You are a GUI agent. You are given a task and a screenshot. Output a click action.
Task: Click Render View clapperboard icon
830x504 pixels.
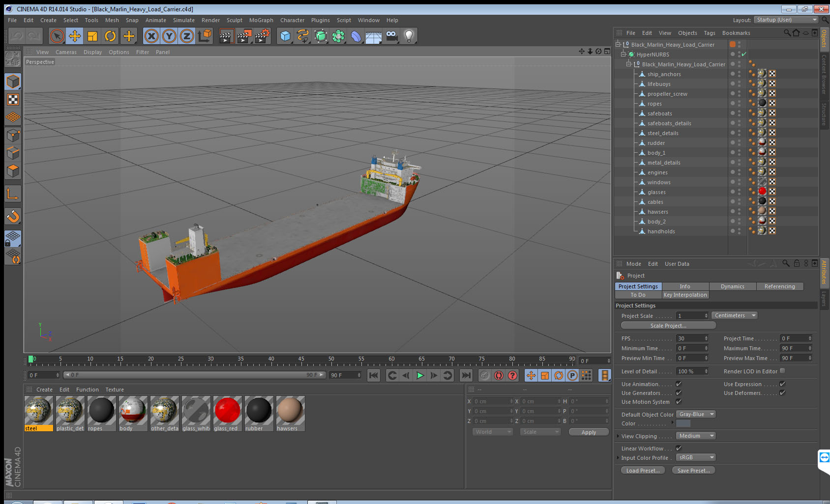click(x=226, y=36)
